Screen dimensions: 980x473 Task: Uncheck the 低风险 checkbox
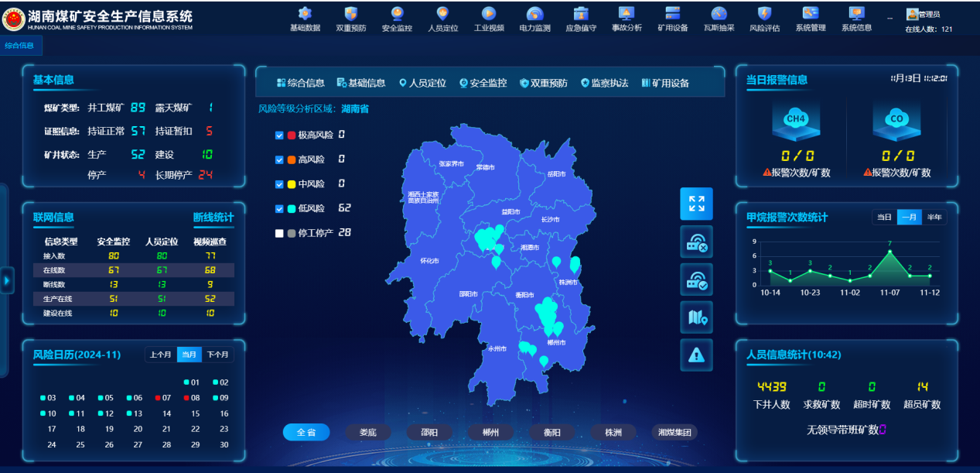coord(280,209)
